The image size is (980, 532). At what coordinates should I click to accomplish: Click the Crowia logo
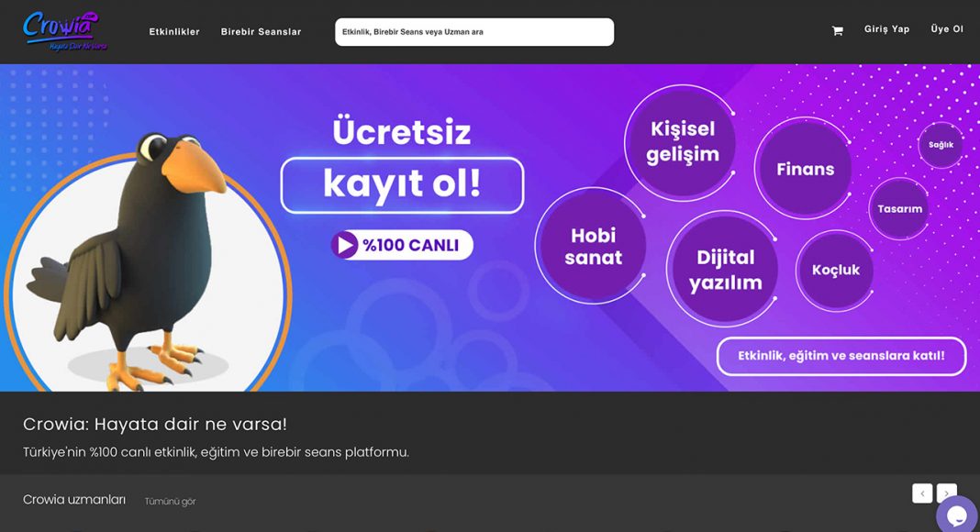[x=63, y=30]
